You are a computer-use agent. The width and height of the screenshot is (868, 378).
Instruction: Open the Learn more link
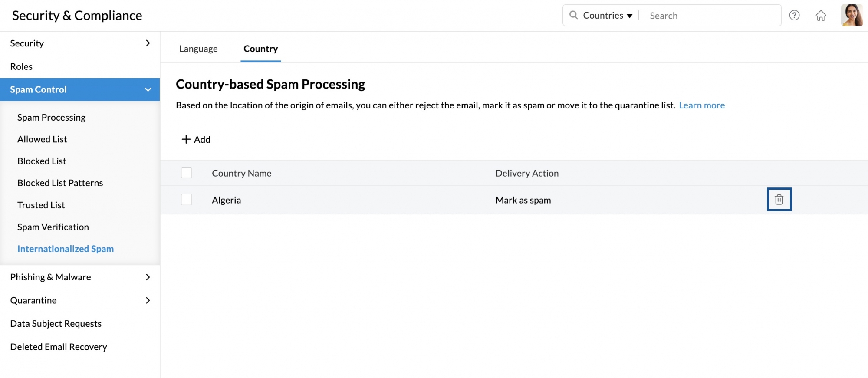pos(702,105)
